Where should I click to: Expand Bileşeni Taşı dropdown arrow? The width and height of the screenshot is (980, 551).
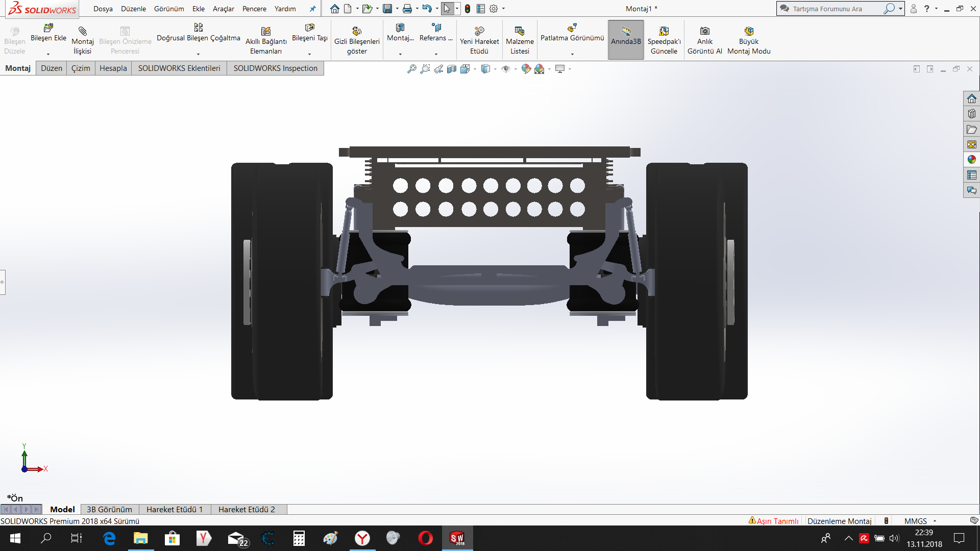pyautogui.click(x=310, y=54)
